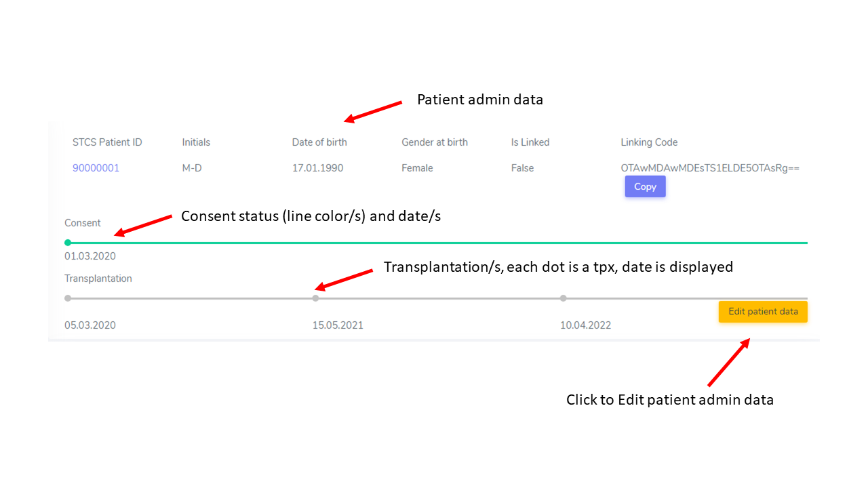Viewport: 868px width, 488px height.
Task: Click the first transplantation dot for 05.03.2020
Action: click(68, 298)
